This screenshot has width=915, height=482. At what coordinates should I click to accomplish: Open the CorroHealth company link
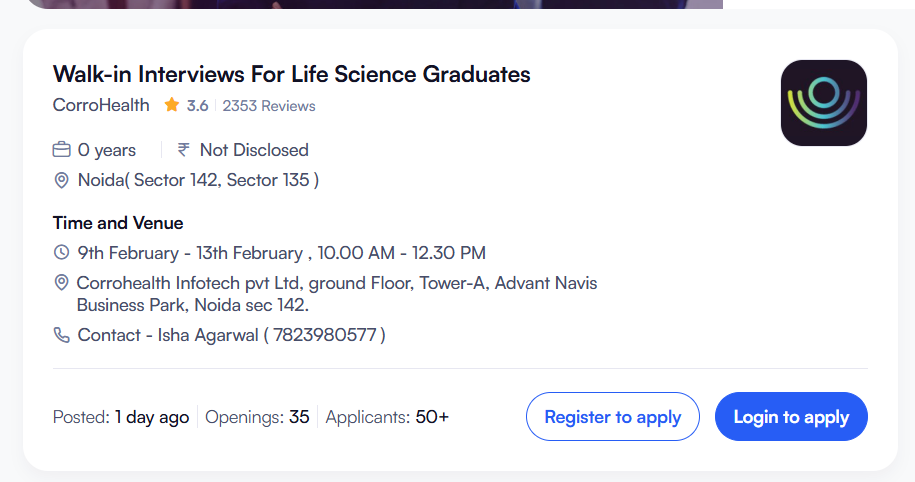pyautogui.click(x=101, y=105)
